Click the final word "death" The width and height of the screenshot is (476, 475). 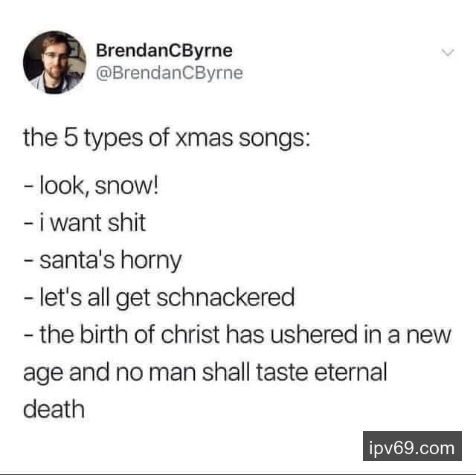coord(54,409)
